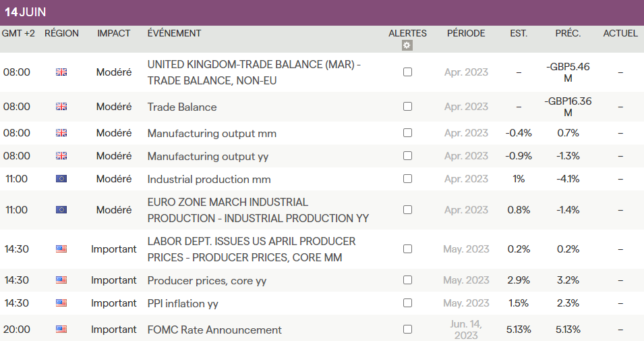Click the alerts settings gear icon
This screenshot has width=644, height=341.
[407, 46]
